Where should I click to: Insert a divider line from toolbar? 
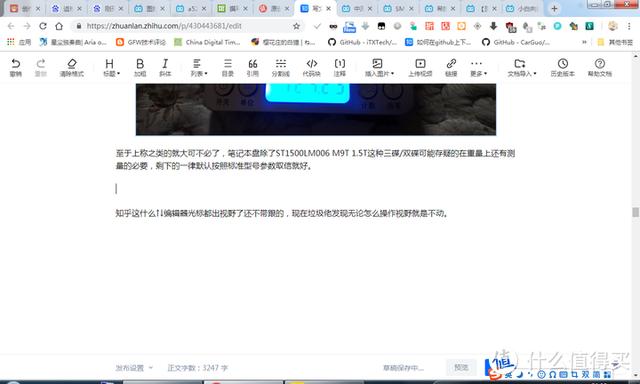click(x=280, y=67)
